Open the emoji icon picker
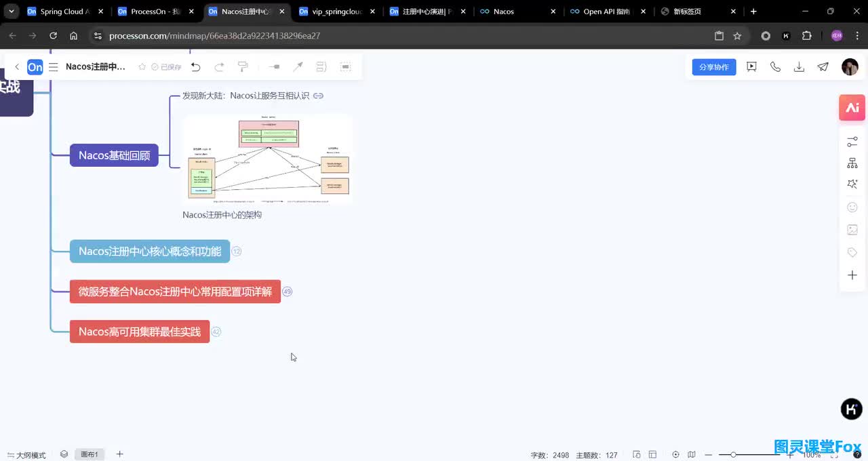The width and height of the screenshot is (868, 461). click(852, 207)
